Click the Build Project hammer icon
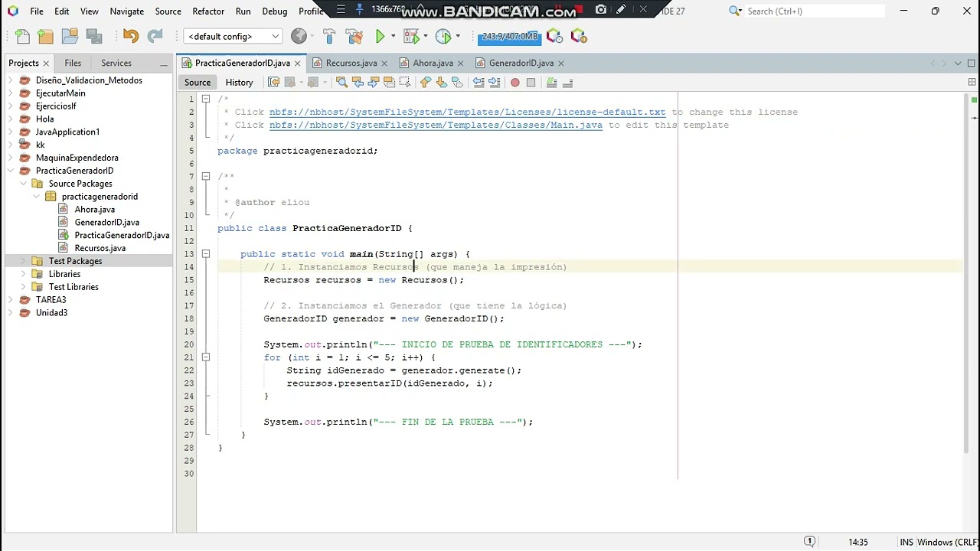 [329, 36]
